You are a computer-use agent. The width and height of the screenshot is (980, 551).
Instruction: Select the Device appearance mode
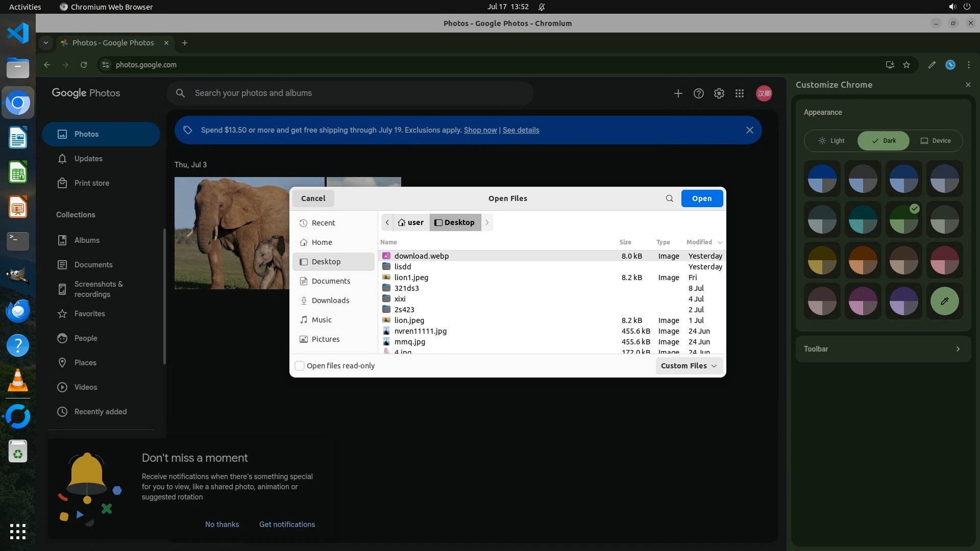(936, 141)
